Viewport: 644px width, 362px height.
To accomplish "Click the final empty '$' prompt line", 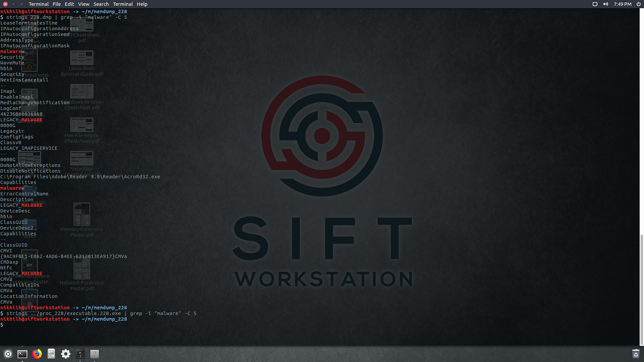I will click(x=2, y=324).
